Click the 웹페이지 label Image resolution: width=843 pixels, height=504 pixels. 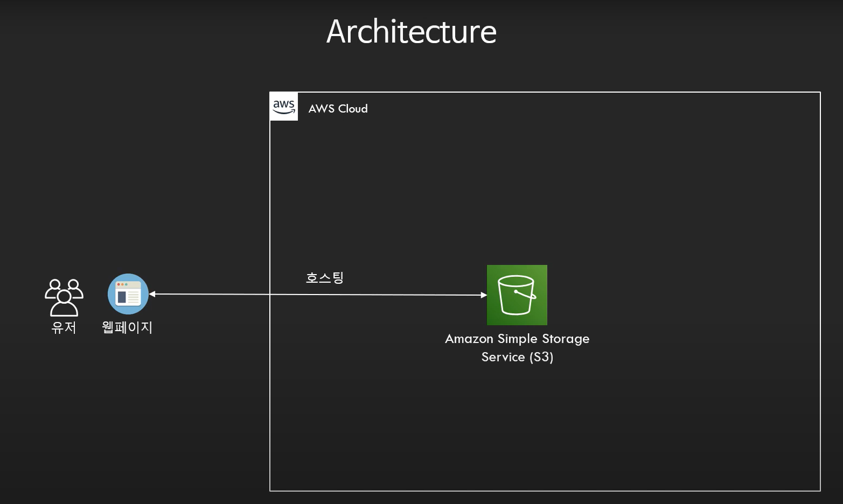click(x=128, y=327)
